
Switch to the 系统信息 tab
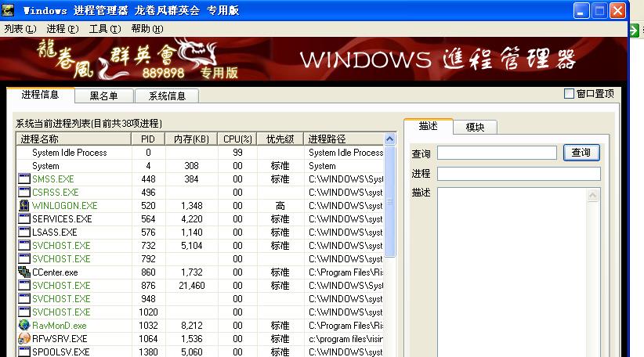pyautogui.click(x=167, y=96)
